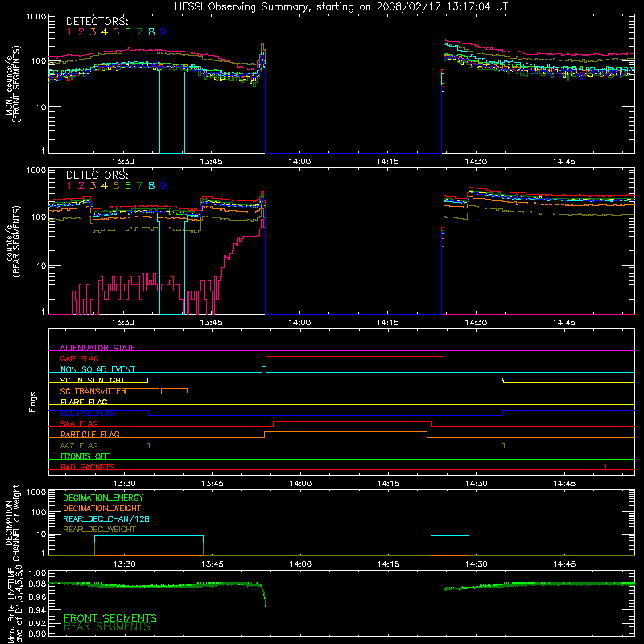Click the NON_SOLAR_EVENT flag label
644x644 pixels.
click(97, 369)
